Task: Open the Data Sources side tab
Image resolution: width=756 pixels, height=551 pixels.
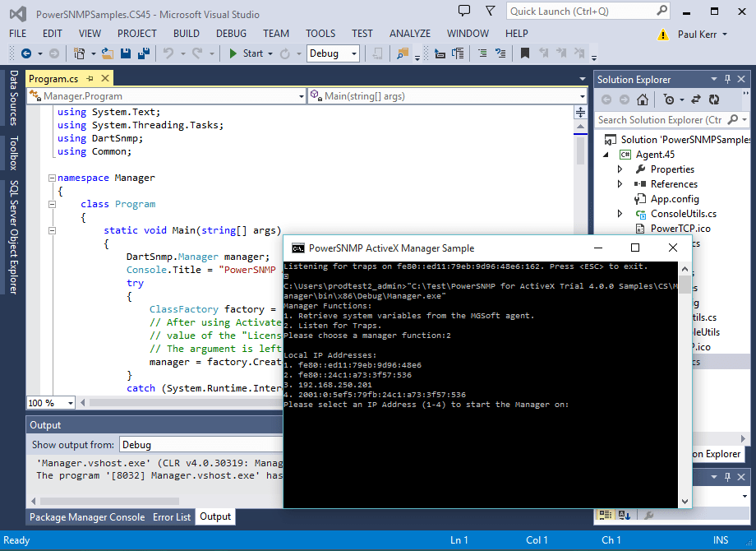Action: pyautogui.click(x=14, y=98)
